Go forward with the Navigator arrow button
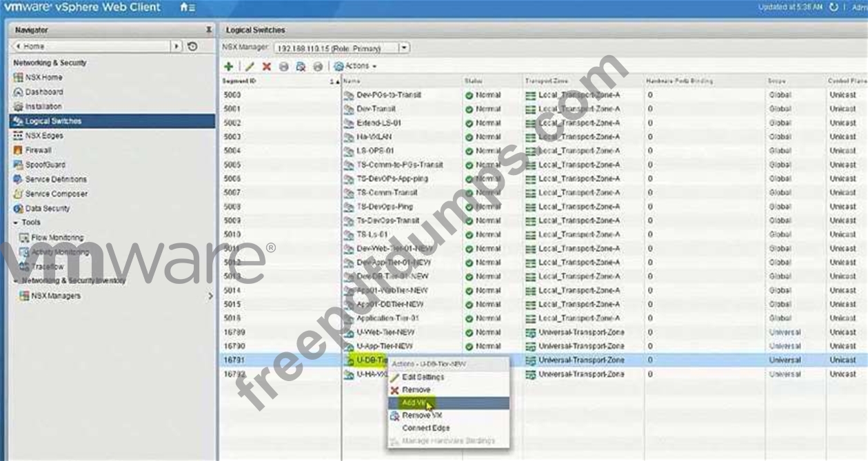This screenshot has width=868, height=461. pos(177,46)
